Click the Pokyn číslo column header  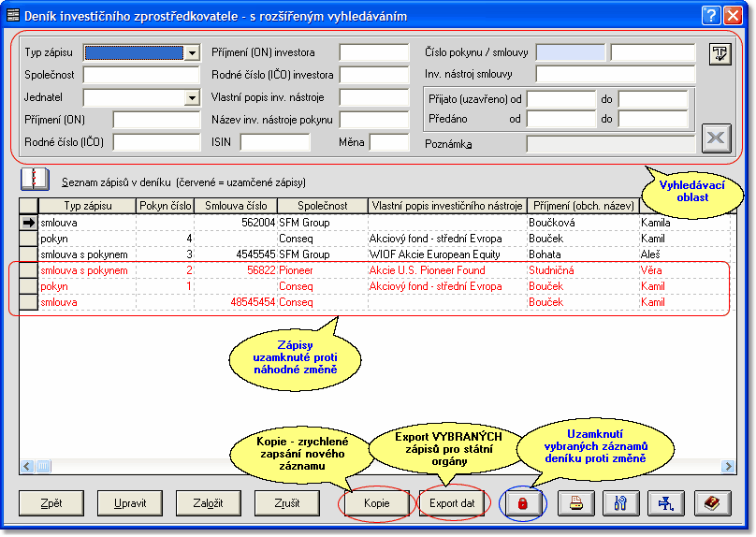(166, 206)
